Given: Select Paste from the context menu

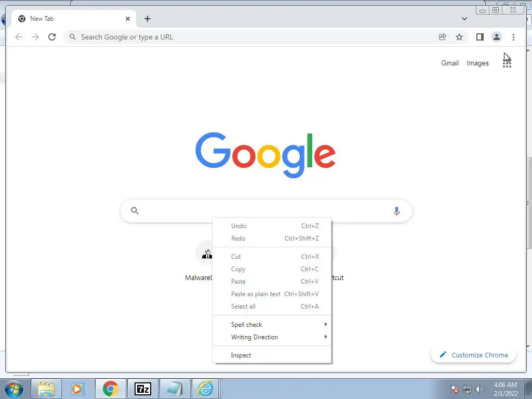Looking at the screenshot, I should [x=272, y=282].
